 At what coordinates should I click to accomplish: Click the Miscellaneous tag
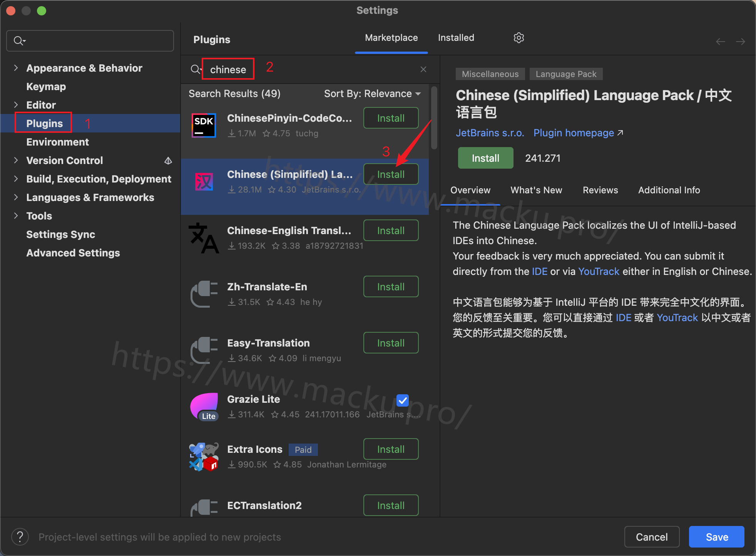490,74
